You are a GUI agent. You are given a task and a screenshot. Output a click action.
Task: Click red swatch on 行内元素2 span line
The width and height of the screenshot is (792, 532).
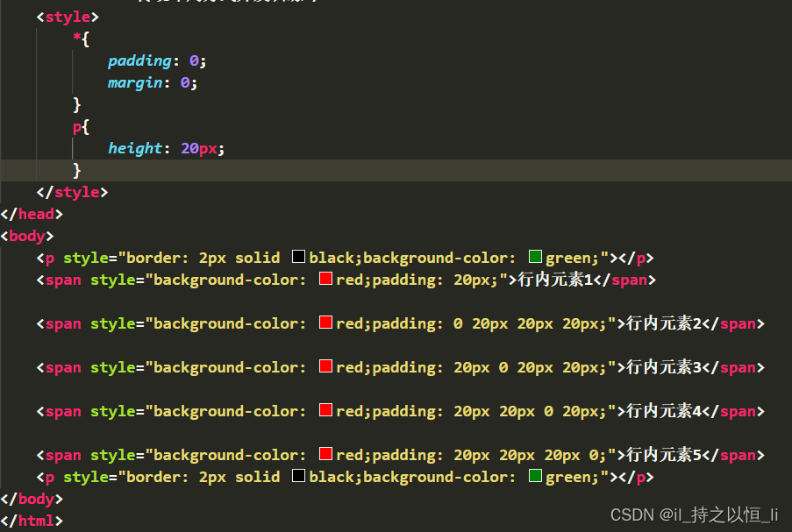325,322
